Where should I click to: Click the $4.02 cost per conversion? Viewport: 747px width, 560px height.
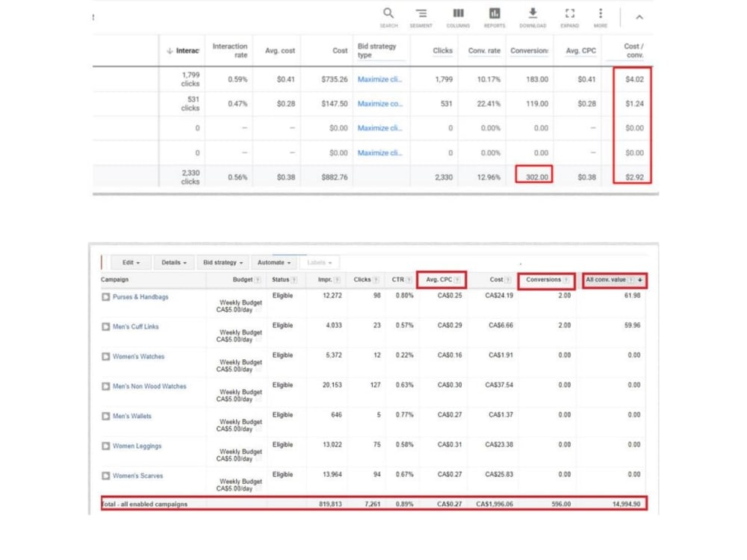pos(634,80)
